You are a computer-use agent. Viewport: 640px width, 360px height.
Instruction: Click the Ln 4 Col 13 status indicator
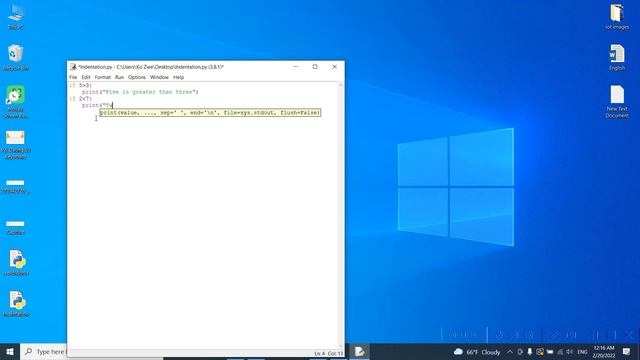[x=329, y=353]
